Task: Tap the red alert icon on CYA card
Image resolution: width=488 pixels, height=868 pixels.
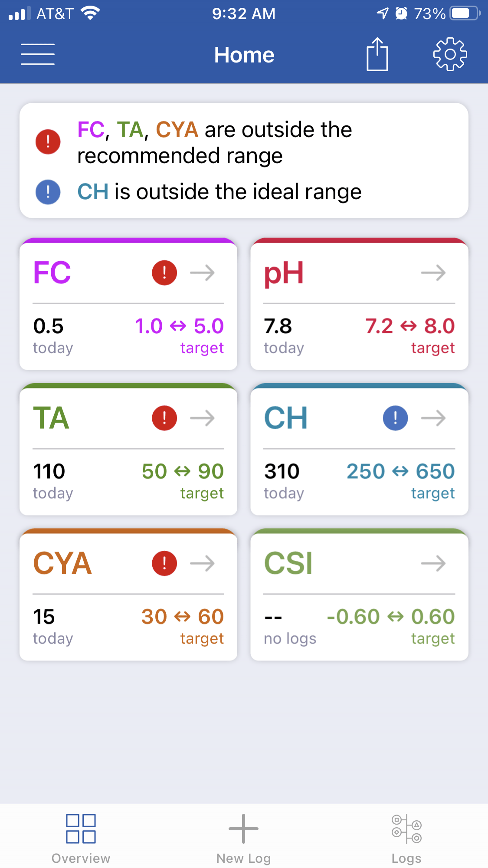Action: click(x=164, y=564)
